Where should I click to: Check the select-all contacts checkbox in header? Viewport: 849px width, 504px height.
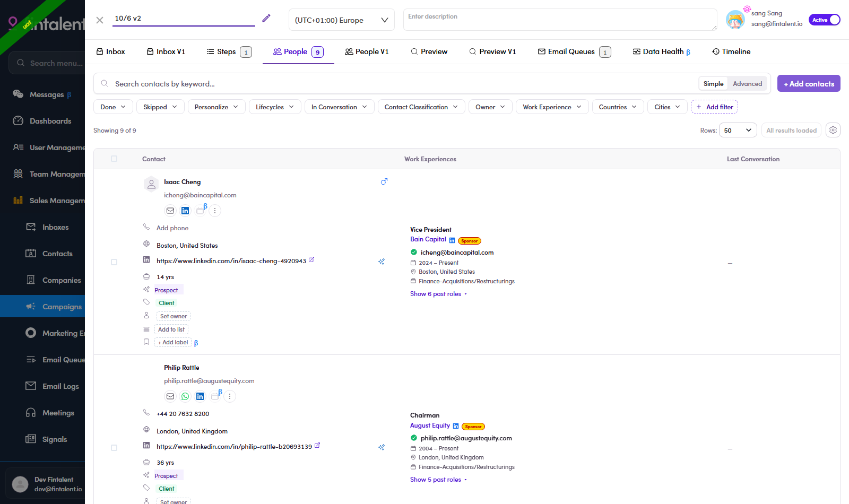click(x=114, y=159)
